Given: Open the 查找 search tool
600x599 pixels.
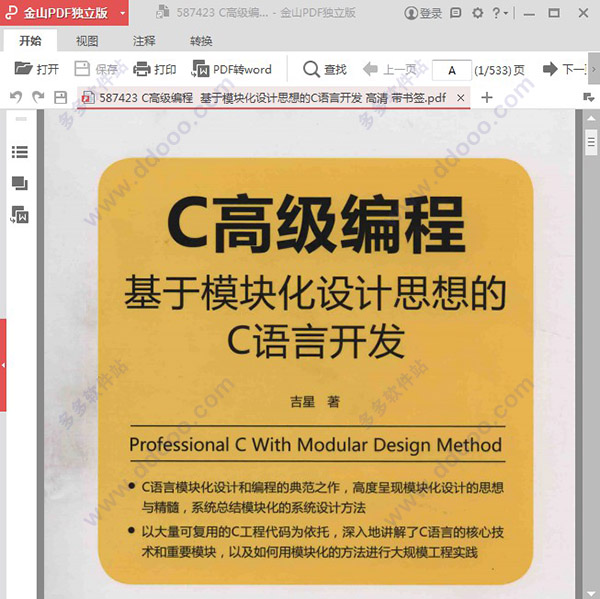Looking at the screenshot, I should pyautogui.click(x=324, y=69).
